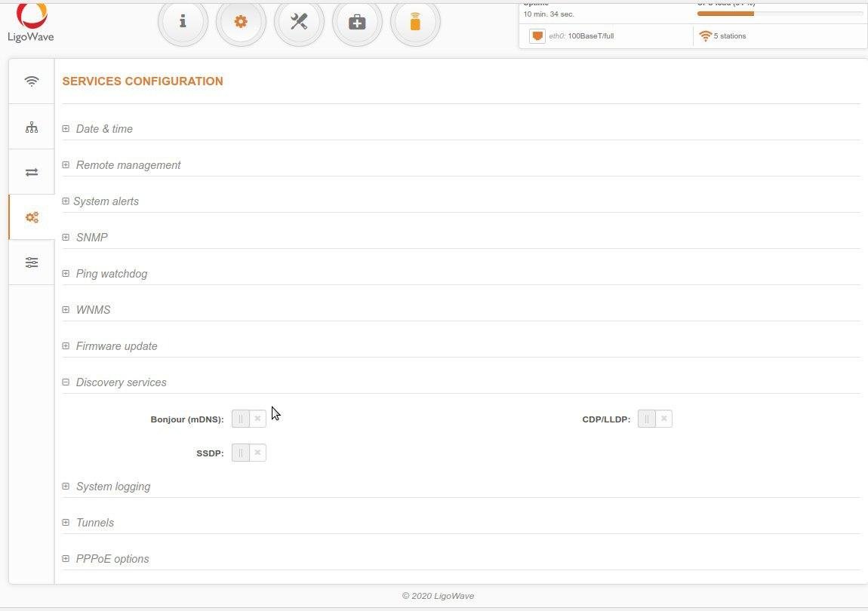Open sliders system sidebar tab

coord(32,263)
